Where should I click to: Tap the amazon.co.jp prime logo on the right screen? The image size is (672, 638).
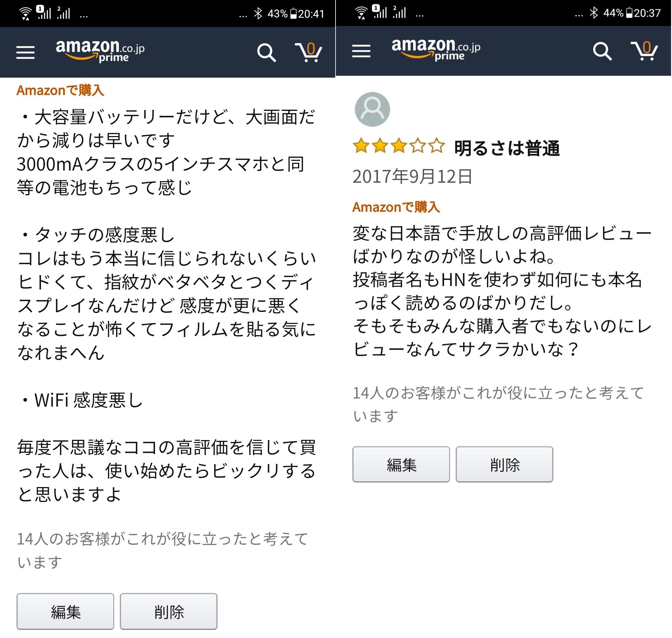pyautogui.click(x=436, y=50)
